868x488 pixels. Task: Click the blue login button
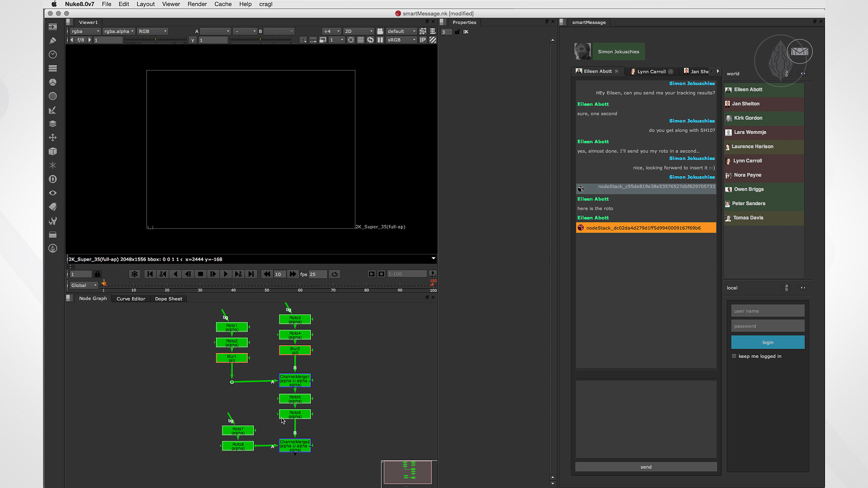[768, 342]
